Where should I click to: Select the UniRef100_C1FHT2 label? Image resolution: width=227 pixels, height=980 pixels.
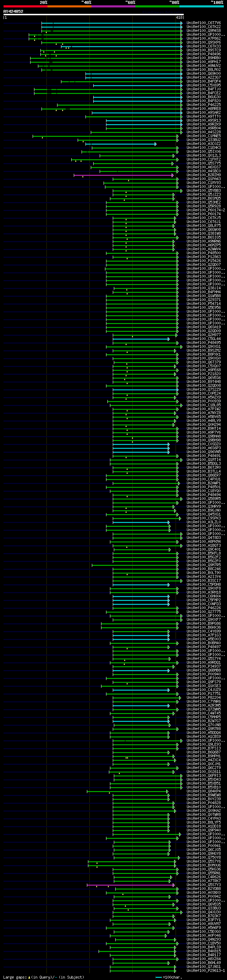[203, 160]
